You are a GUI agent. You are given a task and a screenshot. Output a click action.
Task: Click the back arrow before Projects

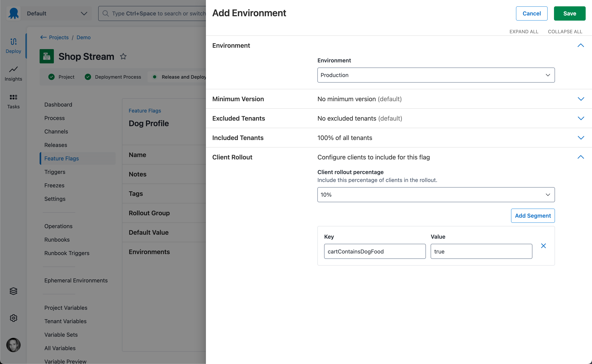[43, 37]
